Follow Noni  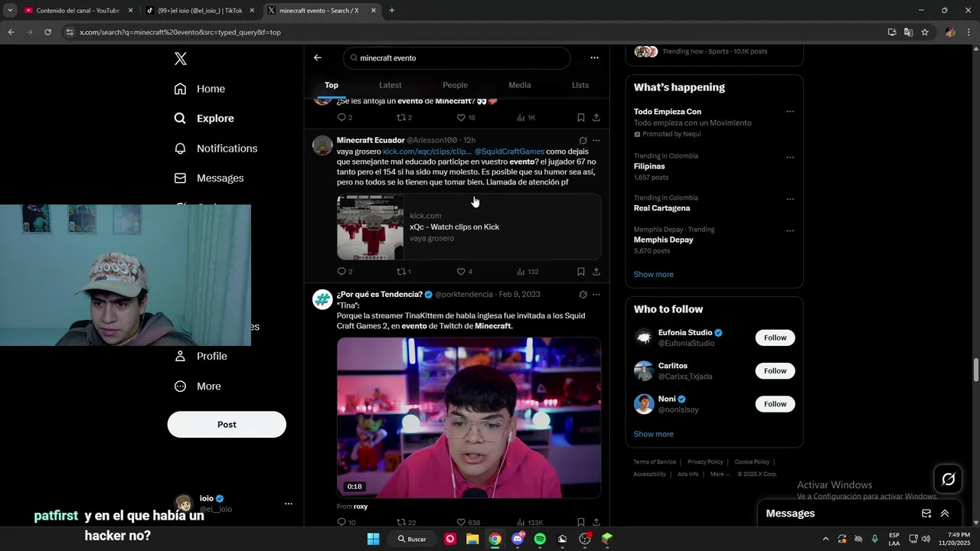pyautogui.click(x=775, y=404)
